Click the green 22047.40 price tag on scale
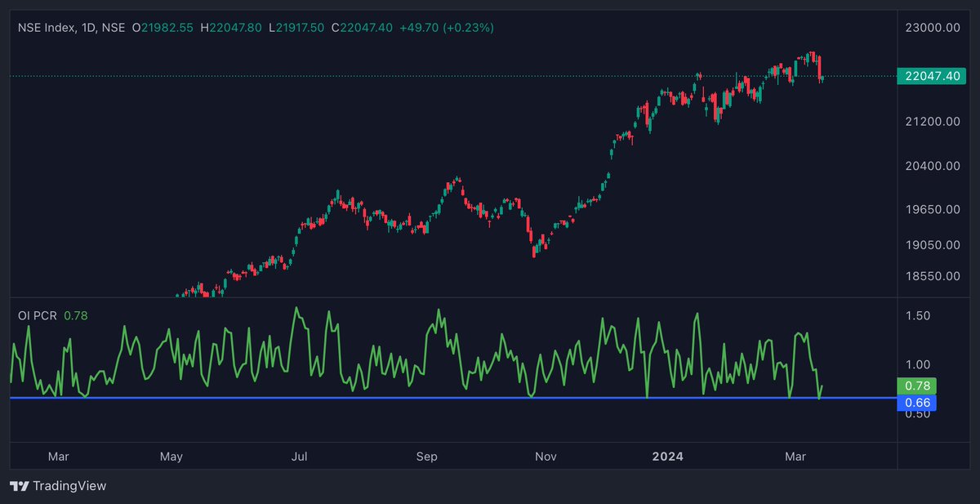 pos(932,76)
